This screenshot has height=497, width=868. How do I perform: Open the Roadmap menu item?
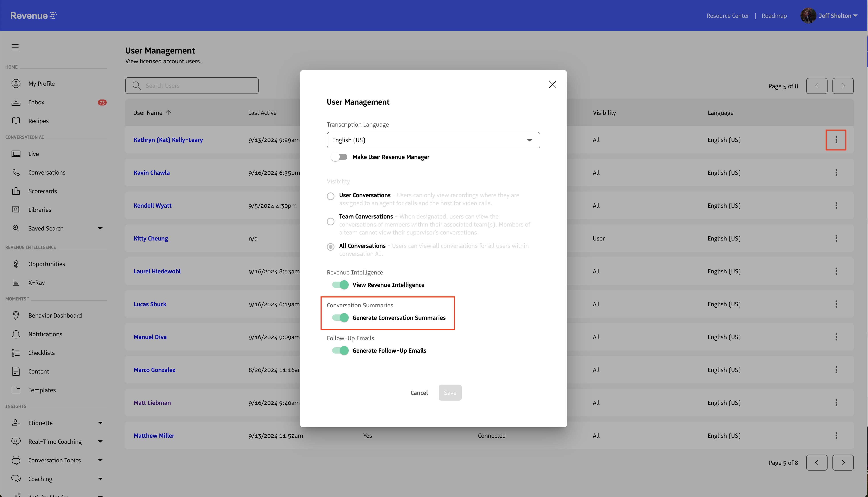(774, 15)
